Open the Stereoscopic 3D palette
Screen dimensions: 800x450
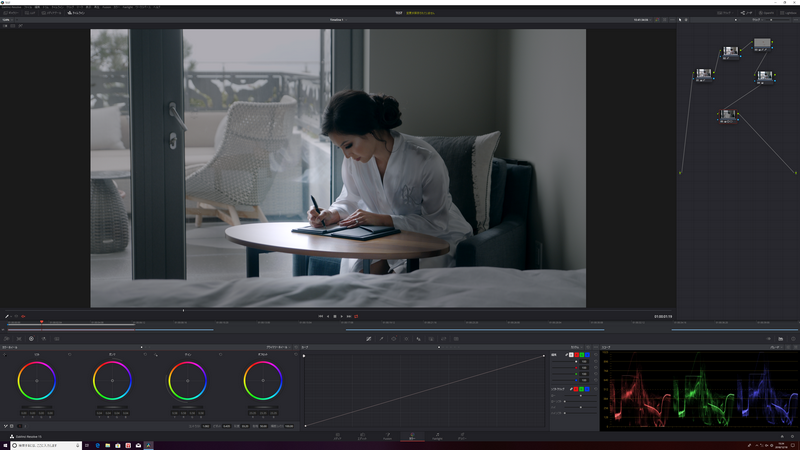coord(456,339)
